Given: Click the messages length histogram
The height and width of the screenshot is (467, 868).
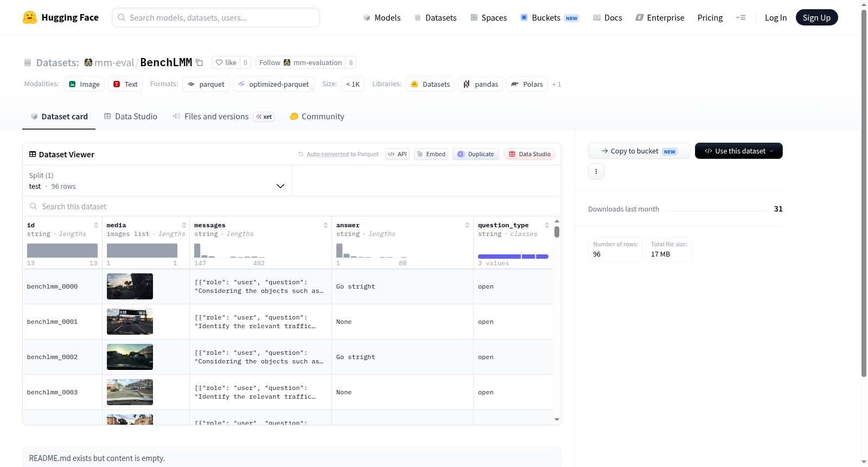Looking at the screenshot, I should [229, 251].
